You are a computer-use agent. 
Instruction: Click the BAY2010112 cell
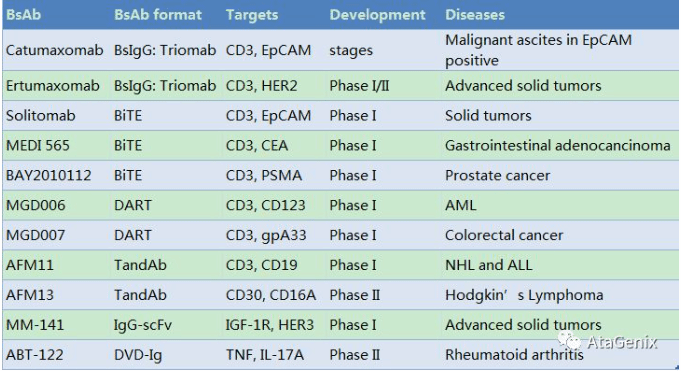pyautogui.click(x=49, y=176)
